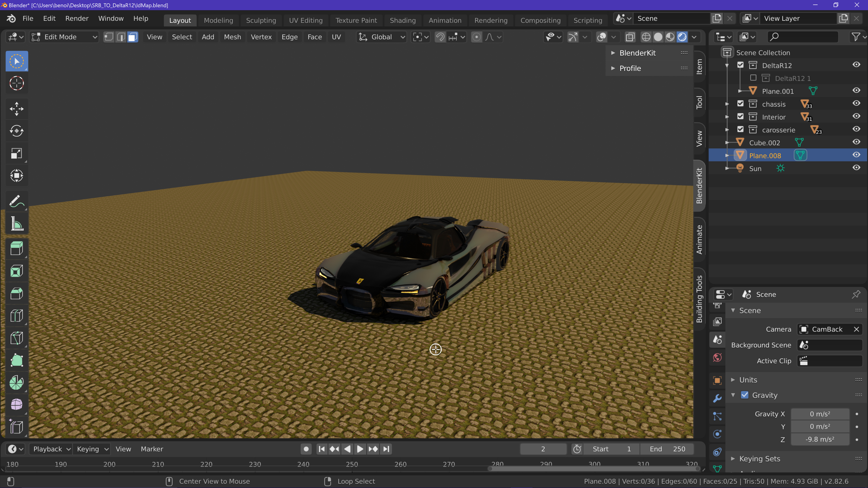
Task: Pick the Loop Cut tool
Action: [17, 316]
